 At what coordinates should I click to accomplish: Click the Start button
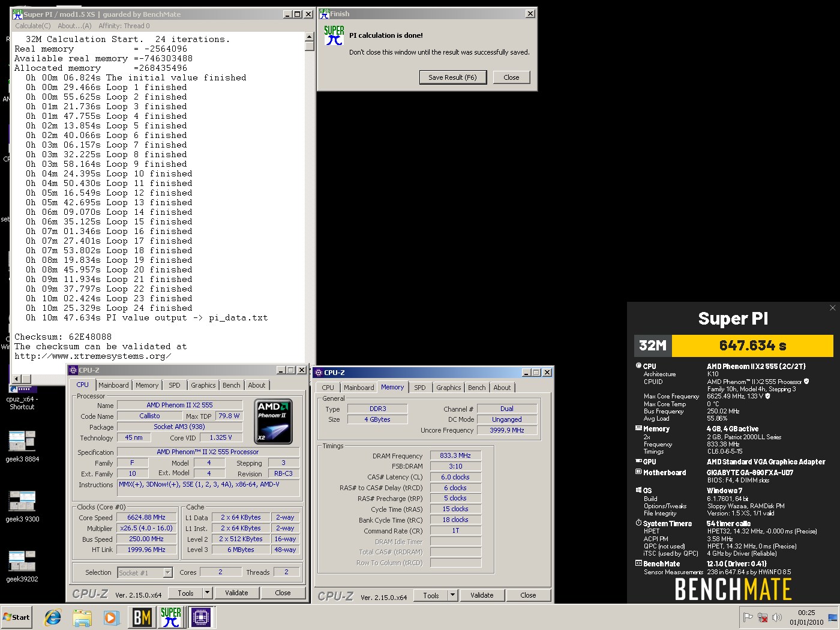click(x=17, y=617)
